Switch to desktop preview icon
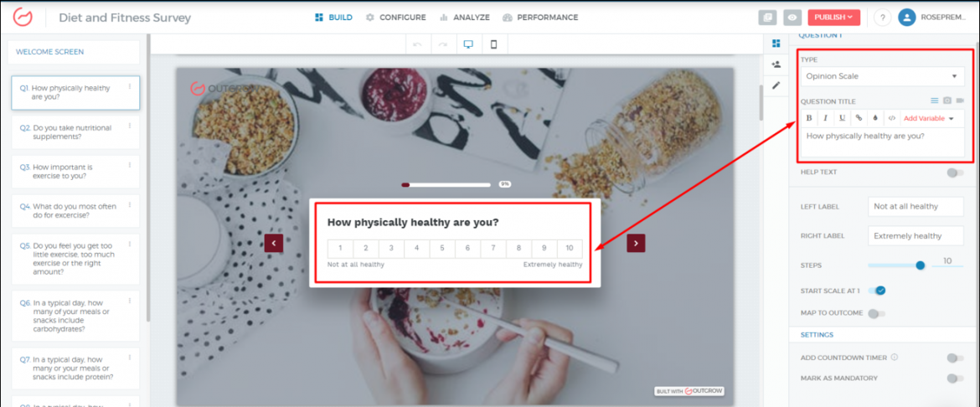Viewport: 980px width, 407px height. tap(468, 44)
